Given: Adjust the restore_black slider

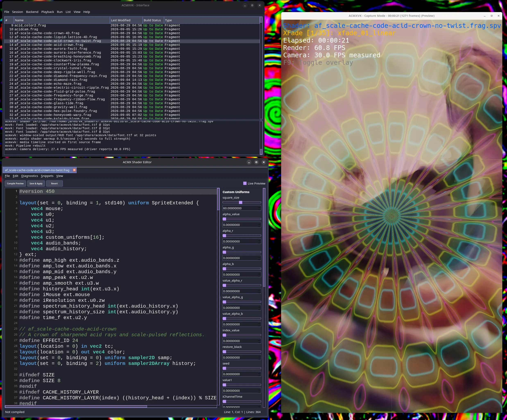Looking at the screenshot, I should (x=242, y=352).
